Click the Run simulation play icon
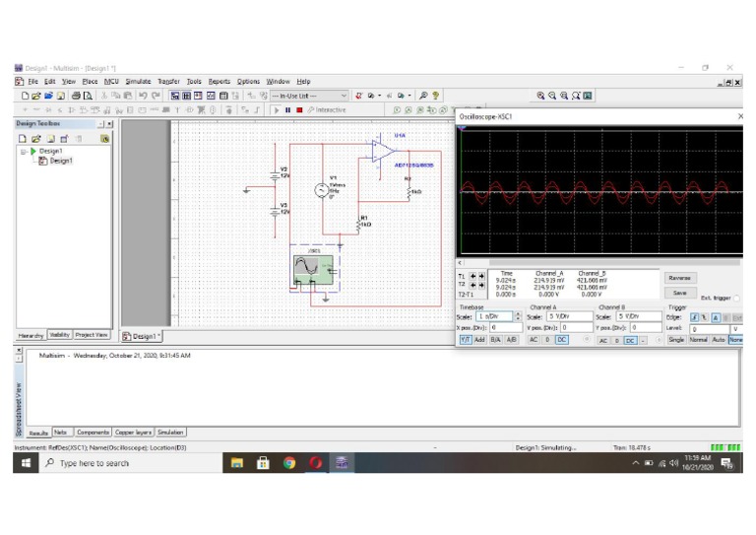The image size is (756, 535). (278, 109)
